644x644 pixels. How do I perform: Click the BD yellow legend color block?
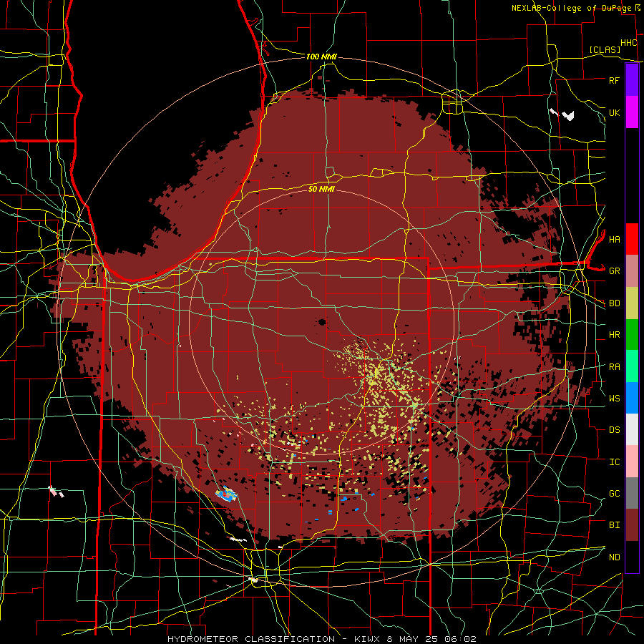pyautogui.click(x=632, y=303)
